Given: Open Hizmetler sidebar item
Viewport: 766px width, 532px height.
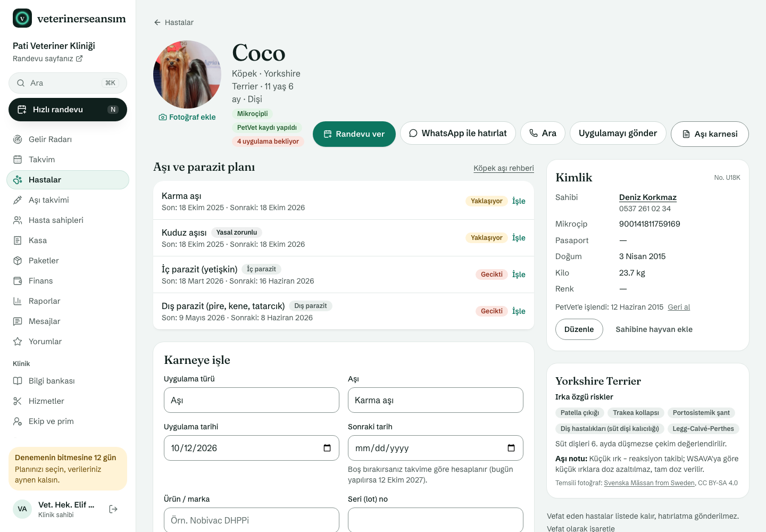Looking at the screenshot, I should click(x=68, y=401).
